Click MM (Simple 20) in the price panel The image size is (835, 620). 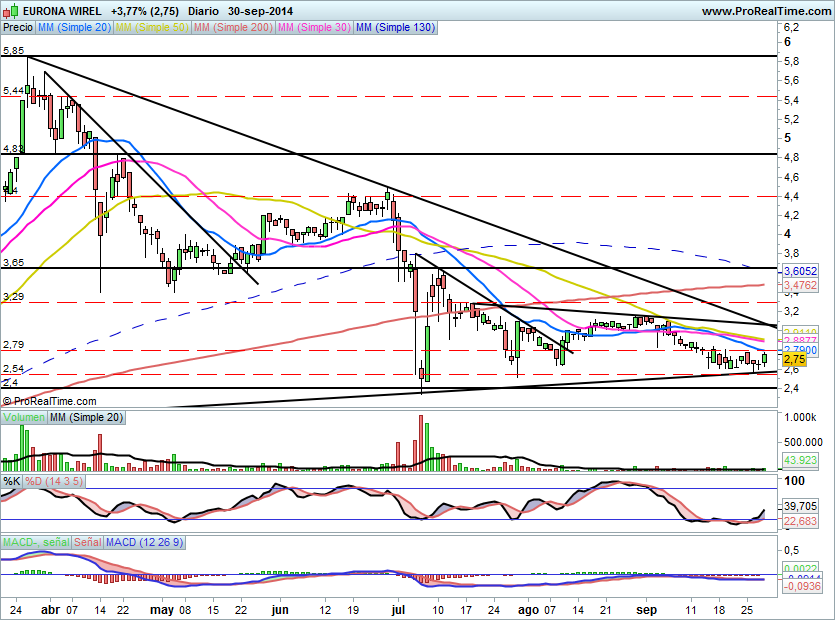point(74,28)
